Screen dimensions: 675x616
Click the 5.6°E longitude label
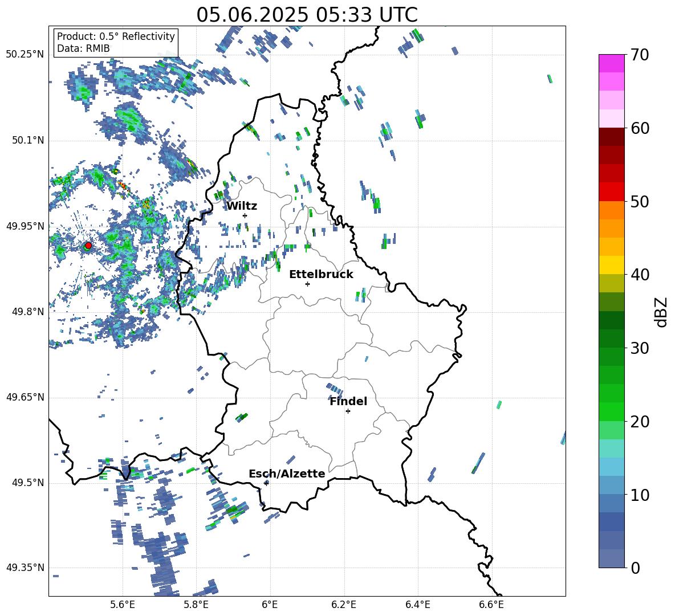point(123,605)
